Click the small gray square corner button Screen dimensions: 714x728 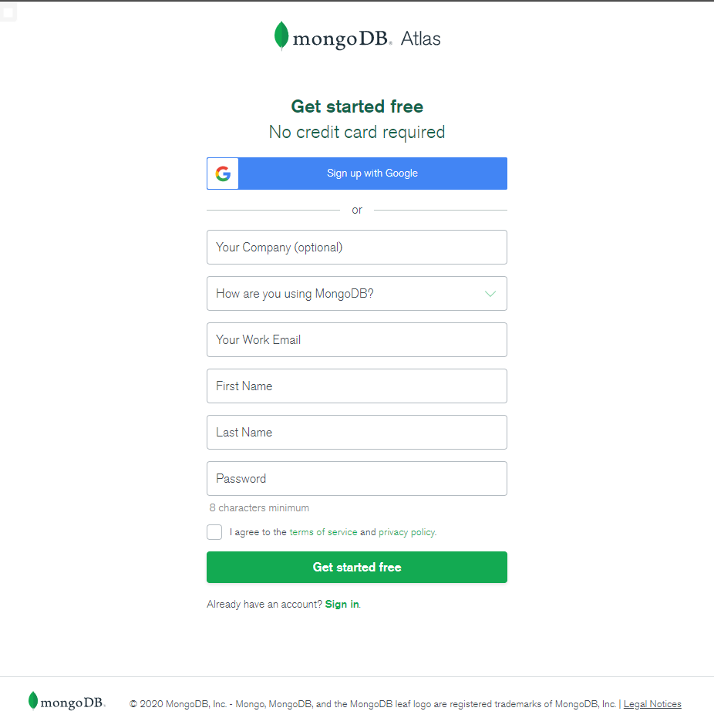coord(8,12)
